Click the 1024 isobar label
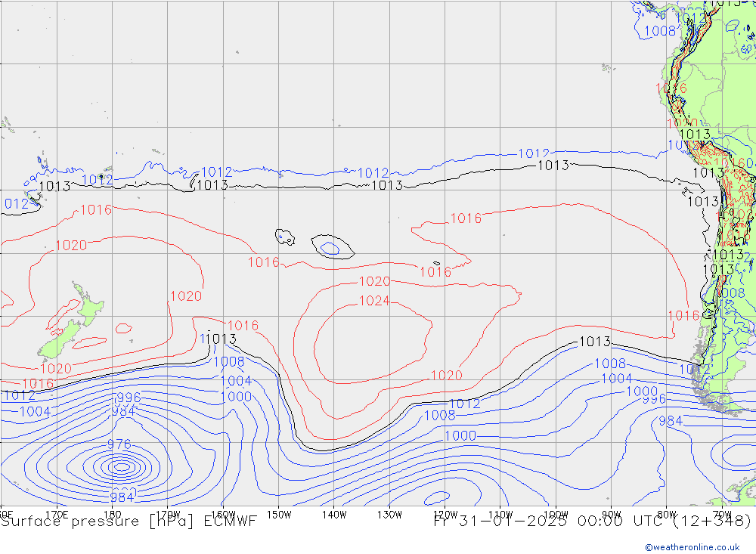The width and height of the screenshot is (756, 554). 374,301
